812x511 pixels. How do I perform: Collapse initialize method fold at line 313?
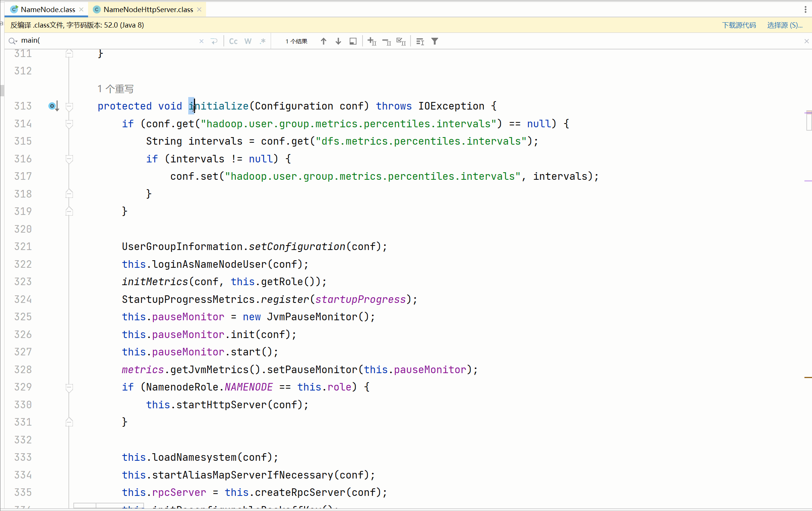69,106
